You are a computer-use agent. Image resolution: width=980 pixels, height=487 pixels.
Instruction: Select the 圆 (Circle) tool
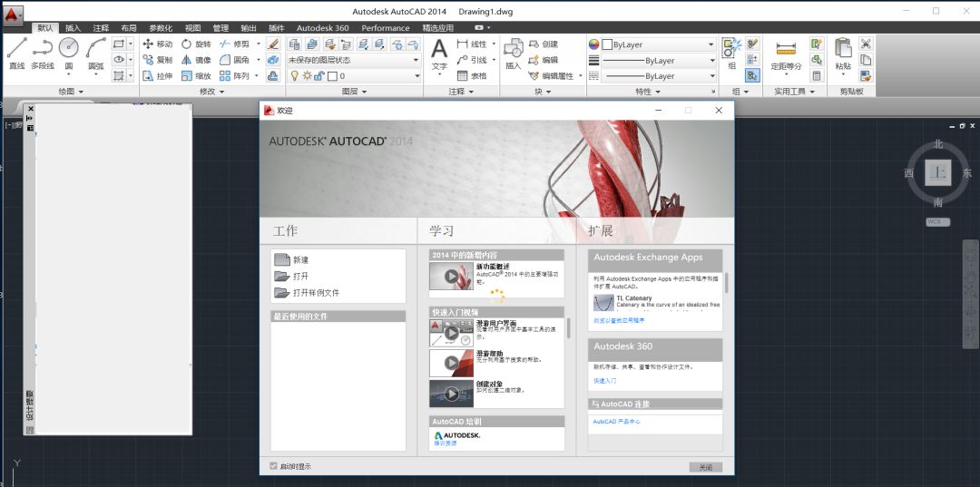pyautogui.click(x=69, y=54)
